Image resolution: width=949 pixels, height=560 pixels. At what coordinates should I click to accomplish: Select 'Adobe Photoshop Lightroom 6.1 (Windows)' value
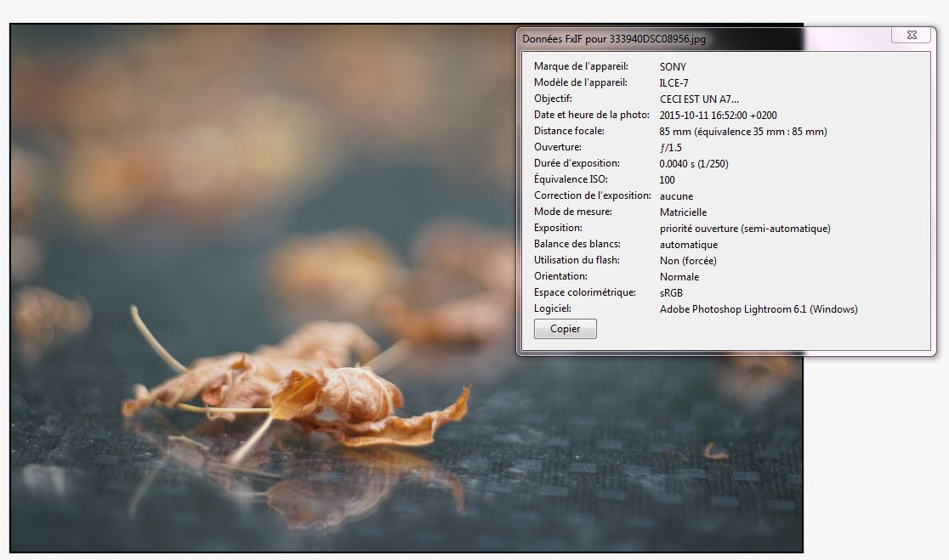tap(759, 309)
